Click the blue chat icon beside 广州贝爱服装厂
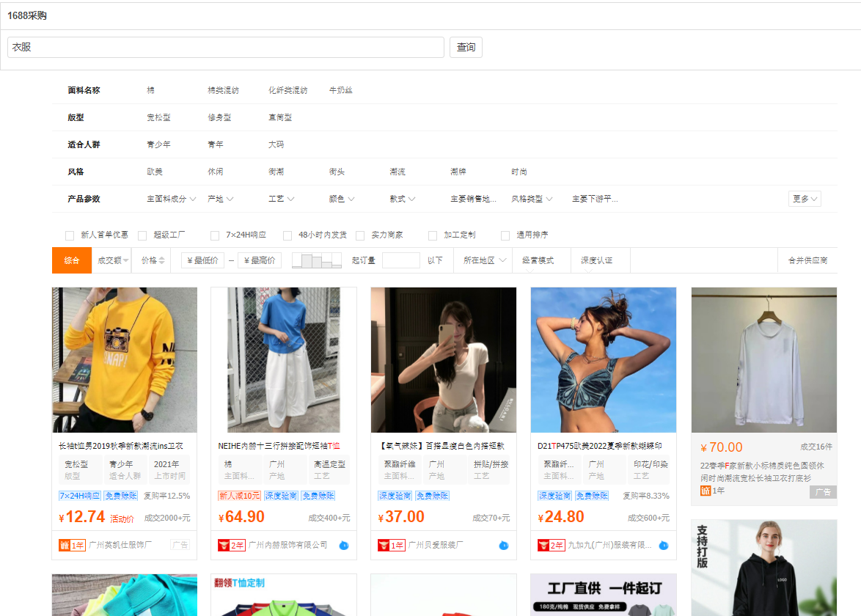The image size is (861, 616). click(504, 545)
